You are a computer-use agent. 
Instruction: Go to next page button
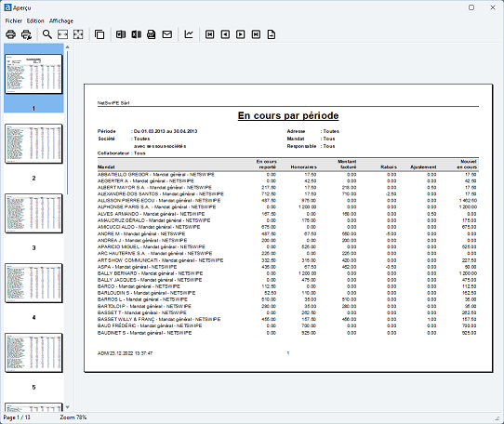(x=241, y=34)
